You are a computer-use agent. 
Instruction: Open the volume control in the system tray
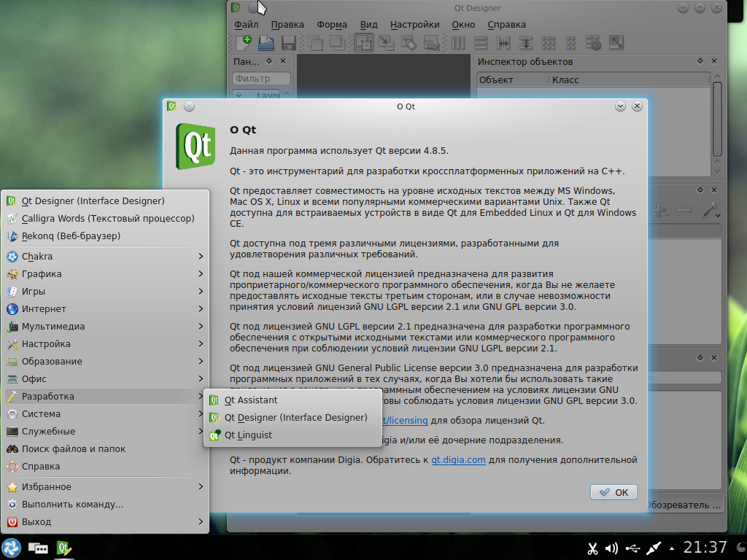(x=612, y=548)
